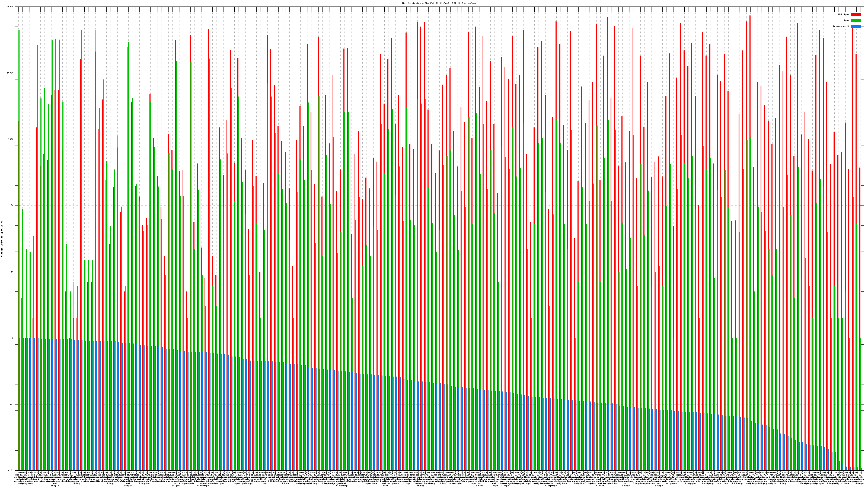Select the 'Spam' legend label text
The height and width of the screenshot is (488, 868).
pyautogui.click(x=846, y=21)
